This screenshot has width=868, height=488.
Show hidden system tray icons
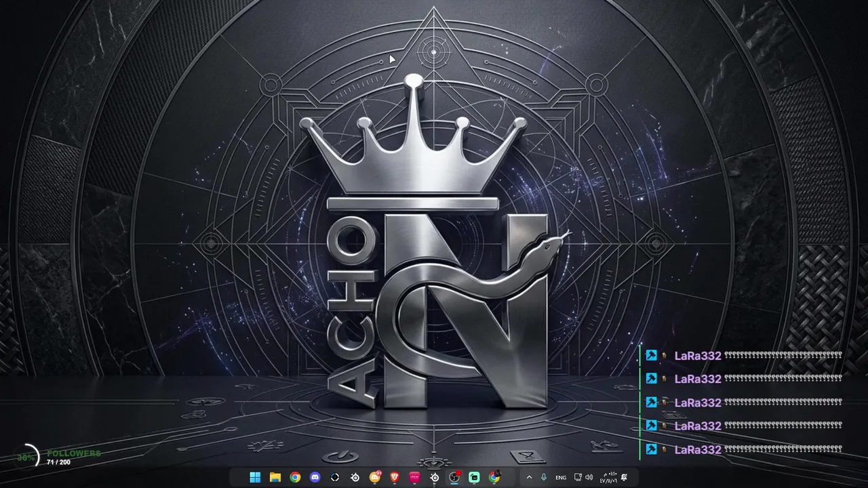coord(529,477)
